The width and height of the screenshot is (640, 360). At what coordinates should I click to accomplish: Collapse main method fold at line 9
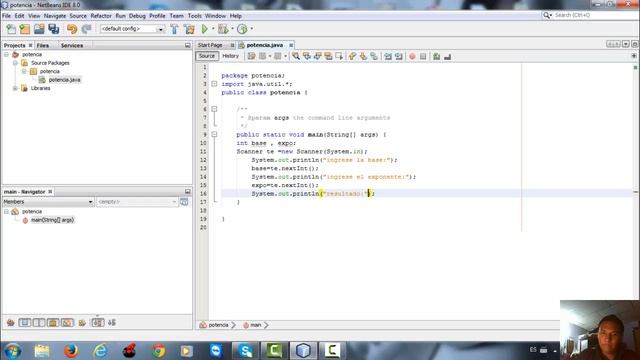coord(214,134)
